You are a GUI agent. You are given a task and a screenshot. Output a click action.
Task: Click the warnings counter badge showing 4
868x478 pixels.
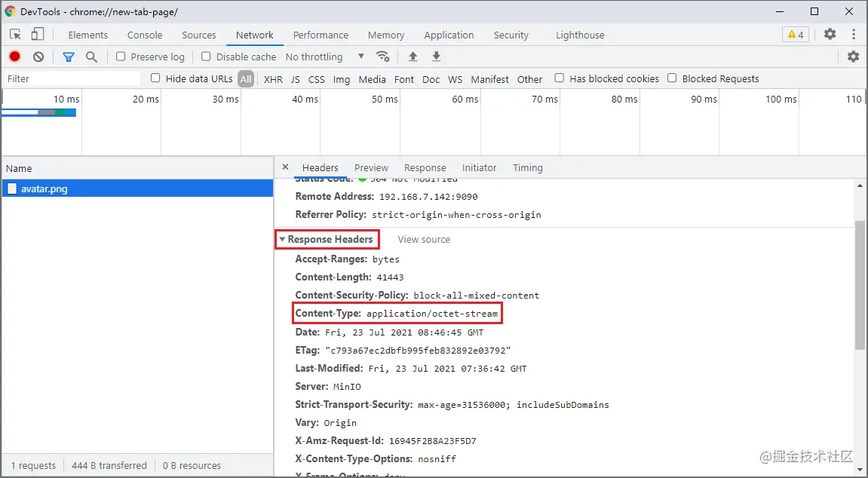point(796,34)
